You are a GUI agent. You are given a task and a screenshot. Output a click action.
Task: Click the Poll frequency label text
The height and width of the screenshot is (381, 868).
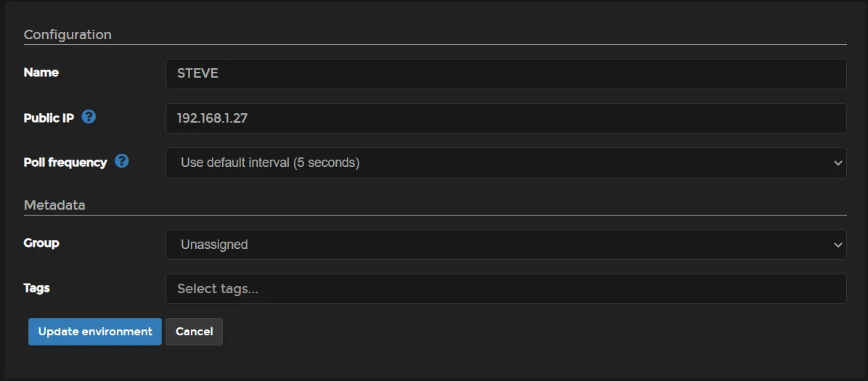[x=65, y=163]
